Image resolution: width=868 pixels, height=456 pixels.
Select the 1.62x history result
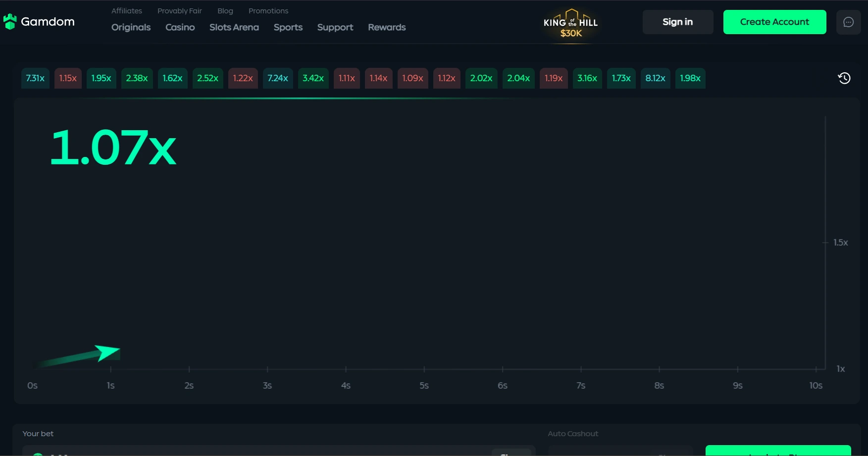click(x=172, y=78)
